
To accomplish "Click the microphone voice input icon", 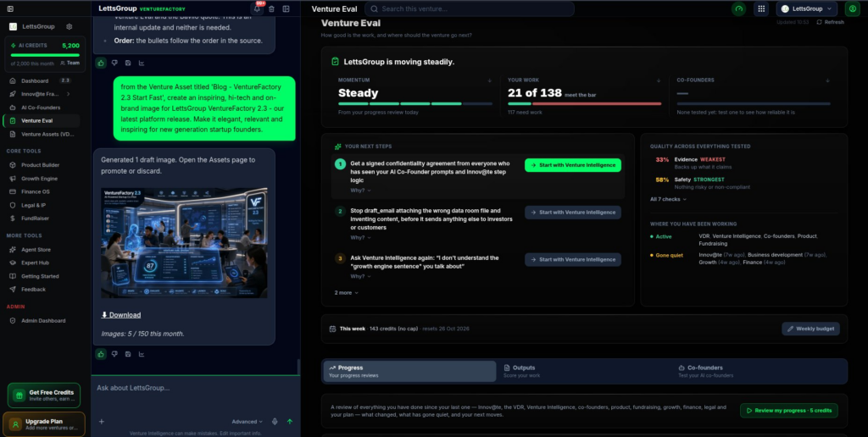I will point(275,422).
